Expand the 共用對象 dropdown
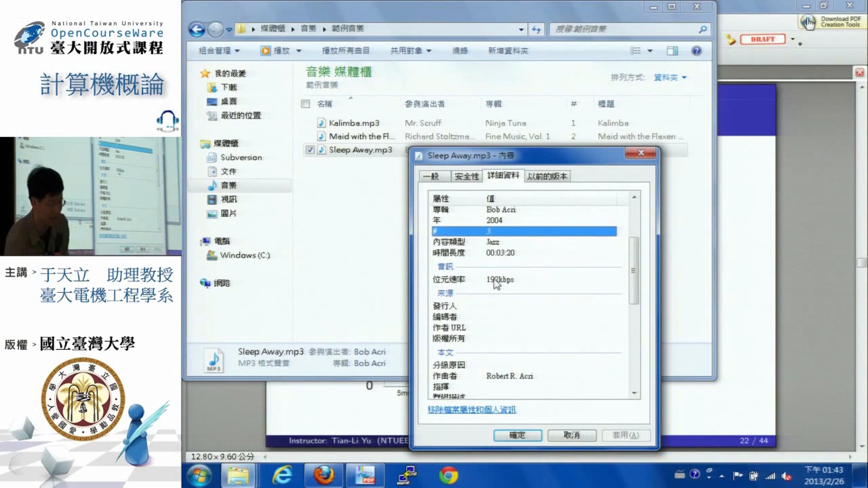Viewport: 868px width, 488px height. pyautogui.click(x=410, y=51)
